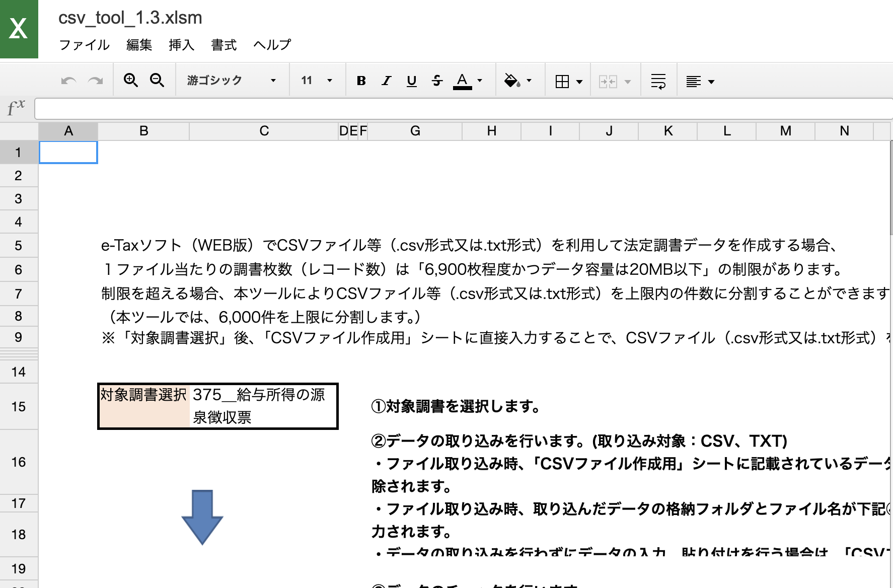This screenshot has width=893, height=588.
Task: Toggle italic formatting
Action: pos(386,81)
